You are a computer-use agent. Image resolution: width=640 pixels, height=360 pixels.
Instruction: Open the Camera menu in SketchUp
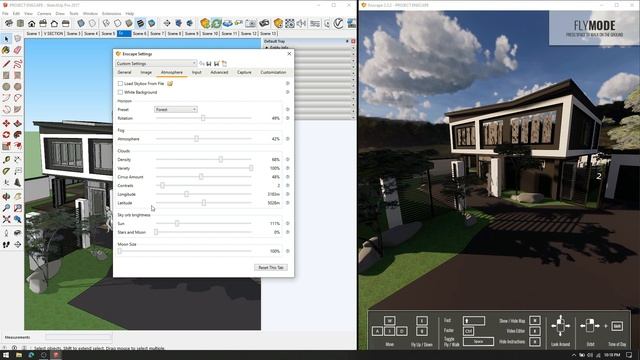coord(44,13)
